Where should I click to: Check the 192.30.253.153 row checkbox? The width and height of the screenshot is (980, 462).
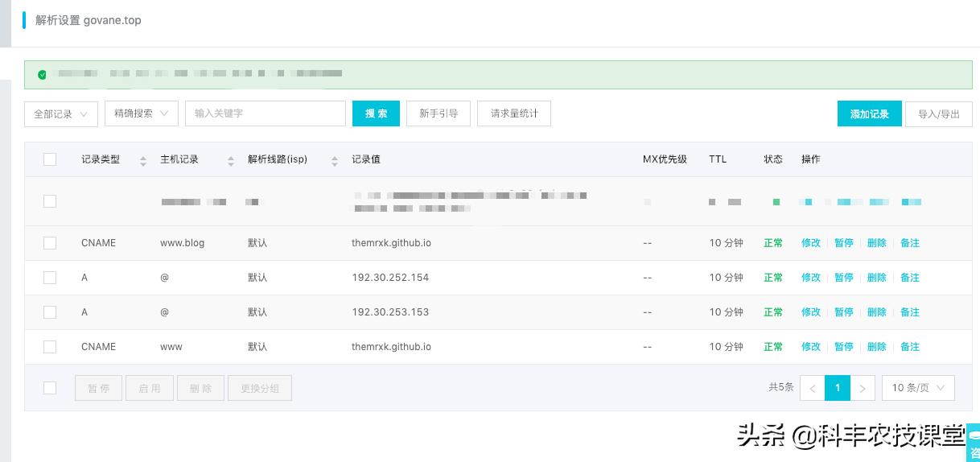coord(50,312)
